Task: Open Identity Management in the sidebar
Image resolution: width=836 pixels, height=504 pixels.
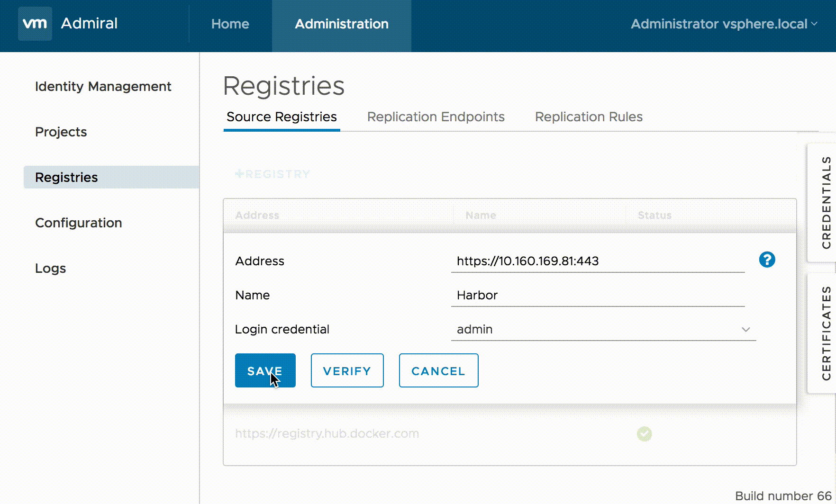Action: click(103, 86)
